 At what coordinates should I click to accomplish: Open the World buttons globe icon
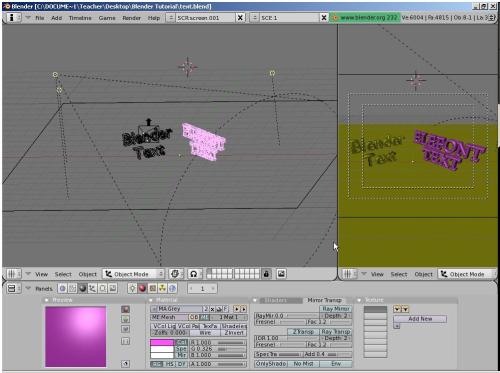click(172, 288)
